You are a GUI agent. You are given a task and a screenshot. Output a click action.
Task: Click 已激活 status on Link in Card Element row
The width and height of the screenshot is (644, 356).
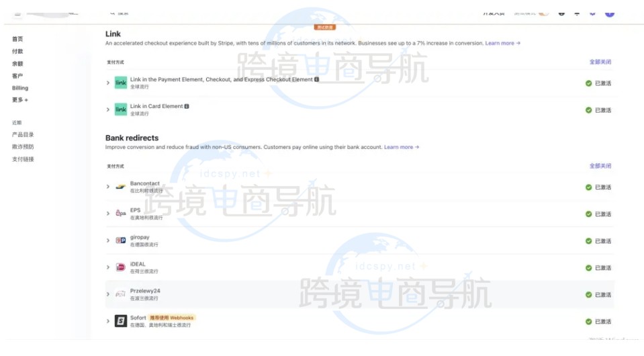(598, 110)
